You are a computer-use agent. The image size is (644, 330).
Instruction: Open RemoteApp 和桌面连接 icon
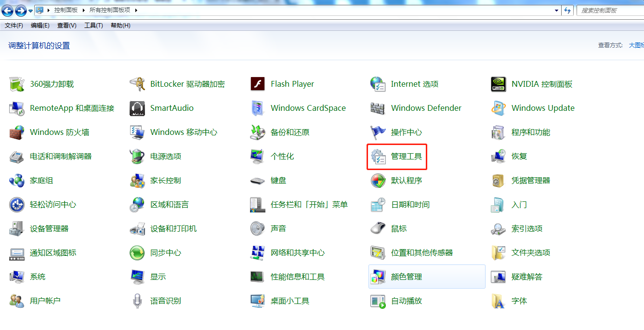coord(17,108)
